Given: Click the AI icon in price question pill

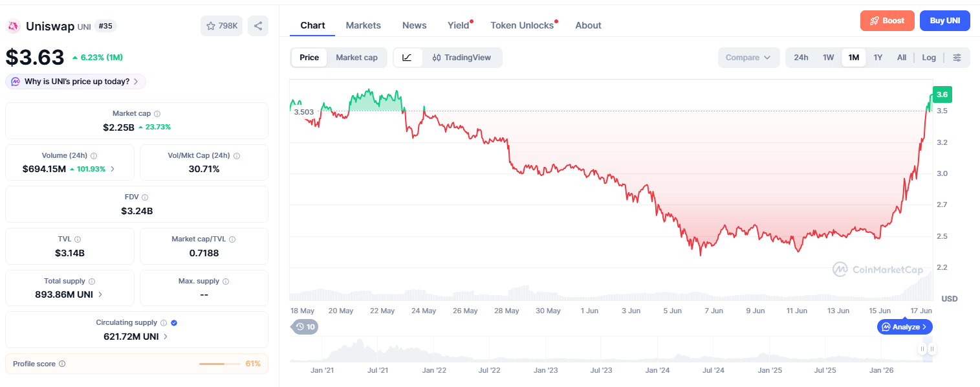Looking at the screenshot, I should coord(15,82).
